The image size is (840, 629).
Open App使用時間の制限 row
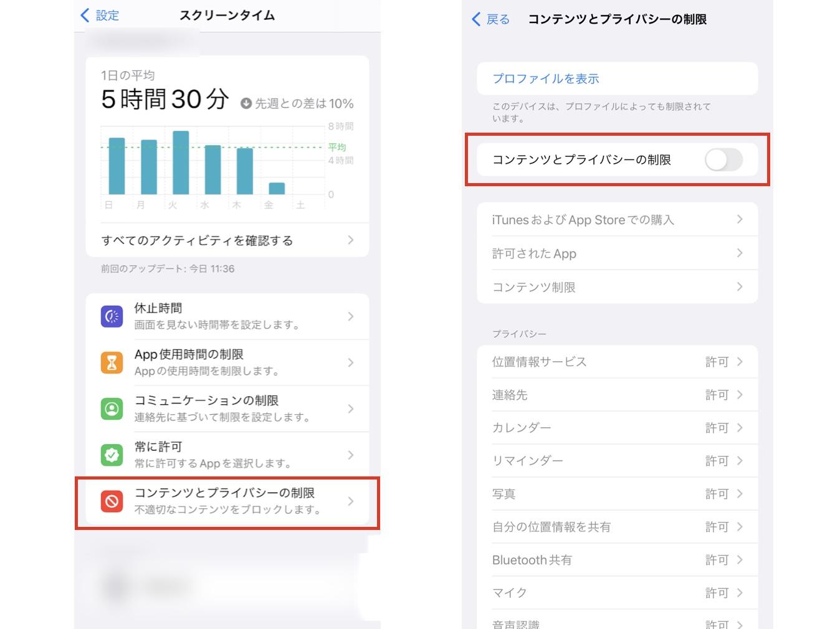point(227,362)
